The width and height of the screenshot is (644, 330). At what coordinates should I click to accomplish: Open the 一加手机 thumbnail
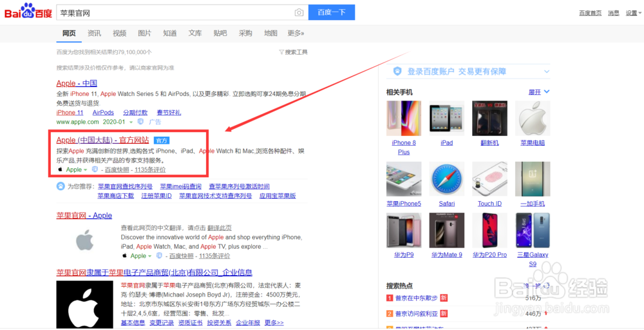pos(533,179)
